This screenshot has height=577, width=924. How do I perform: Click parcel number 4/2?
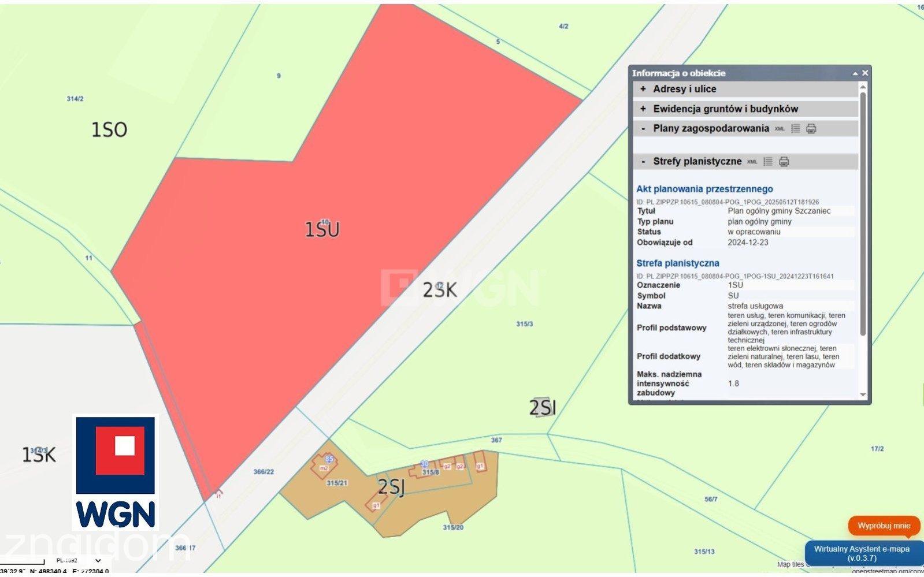(563, 27)
